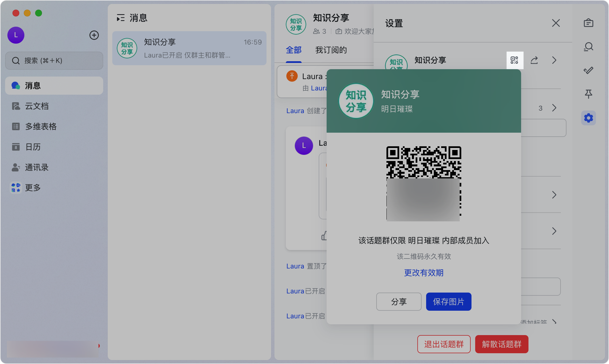Click 退出话题群 button
The height and width of the screenshot is (364, 609).
(444, 344)
